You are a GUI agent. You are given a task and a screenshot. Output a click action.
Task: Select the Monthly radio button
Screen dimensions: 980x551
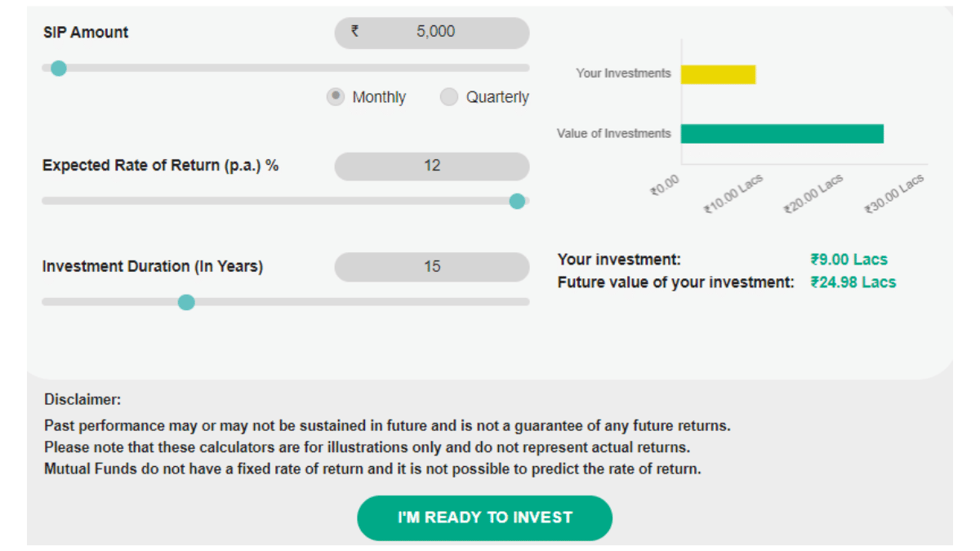pyautogui.click(x=336, y=97)
